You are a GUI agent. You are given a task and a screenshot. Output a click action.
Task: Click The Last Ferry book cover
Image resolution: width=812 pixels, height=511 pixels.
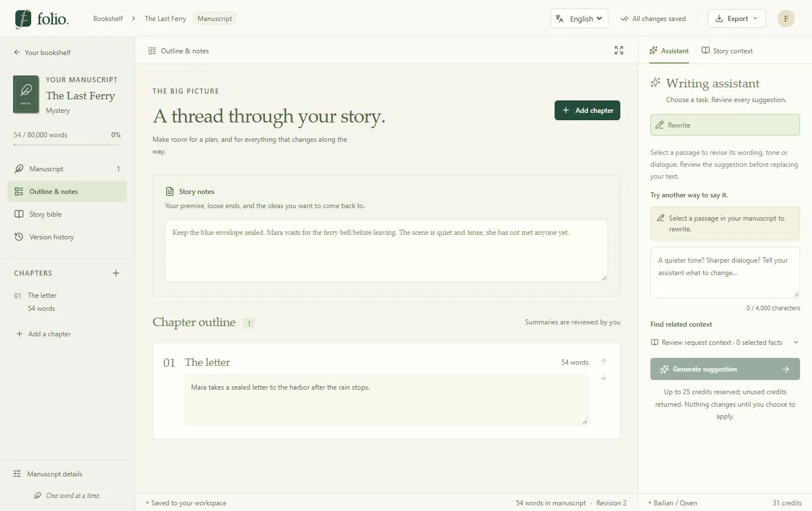[x=26, y=94]
